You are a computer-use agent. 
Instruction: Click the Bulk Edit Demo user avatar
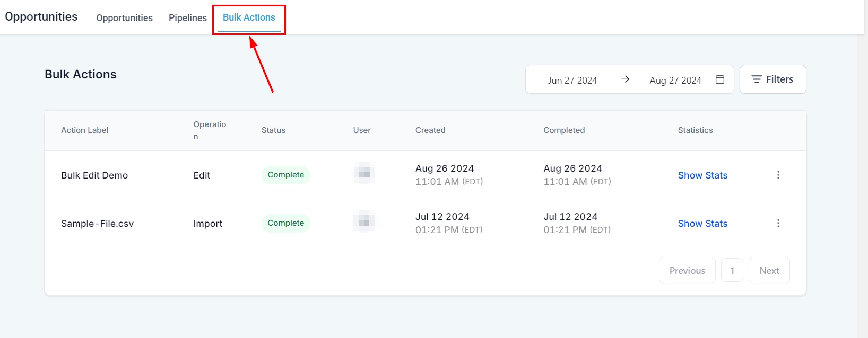[x=364, y=174]
